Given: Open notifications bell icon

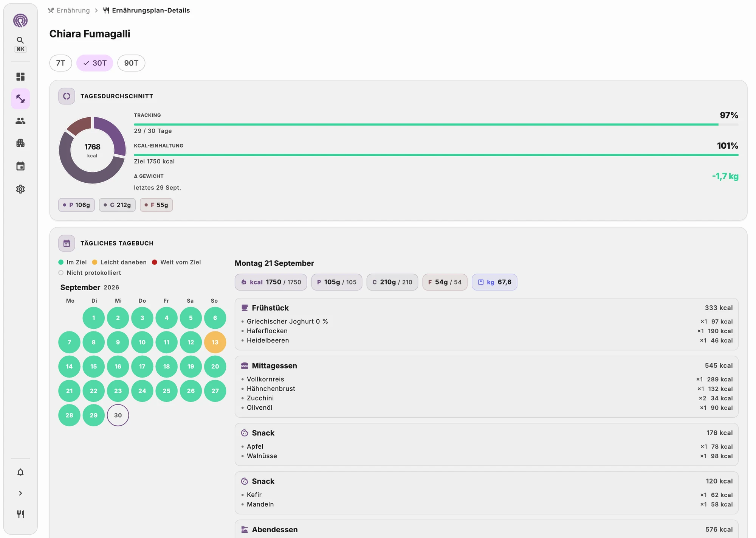Looking at the screenshot, I should pos(20,472).
